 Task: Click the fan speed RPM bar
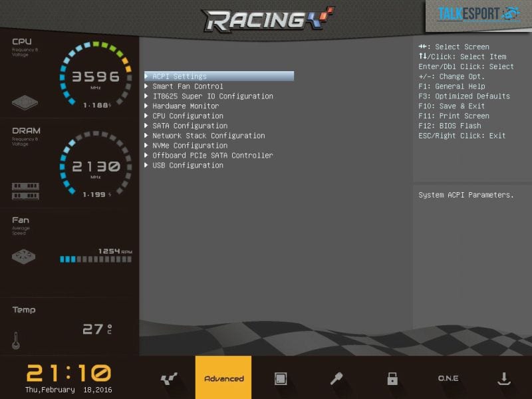(x=95, y=259)
